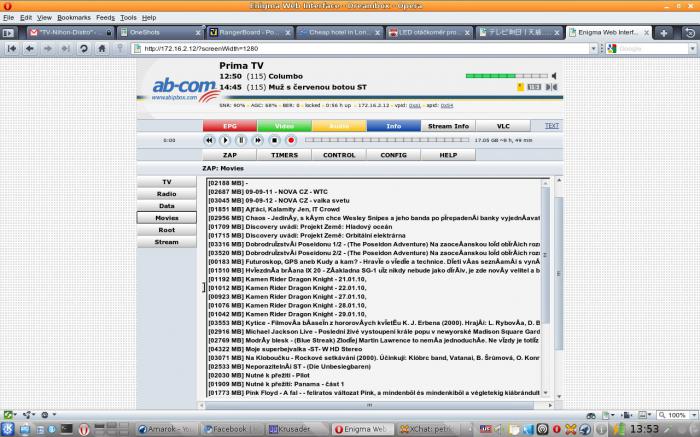Go to the home page

click(x=101, y=48)
